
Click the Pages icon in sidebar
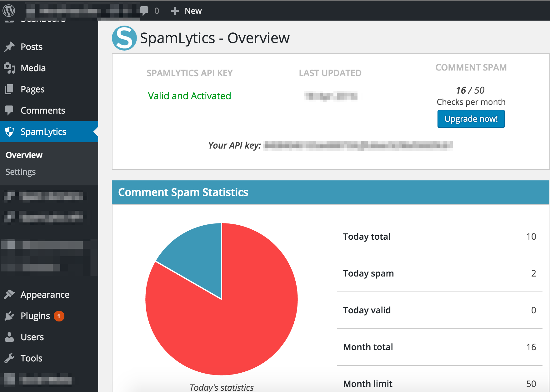[9, 89]
